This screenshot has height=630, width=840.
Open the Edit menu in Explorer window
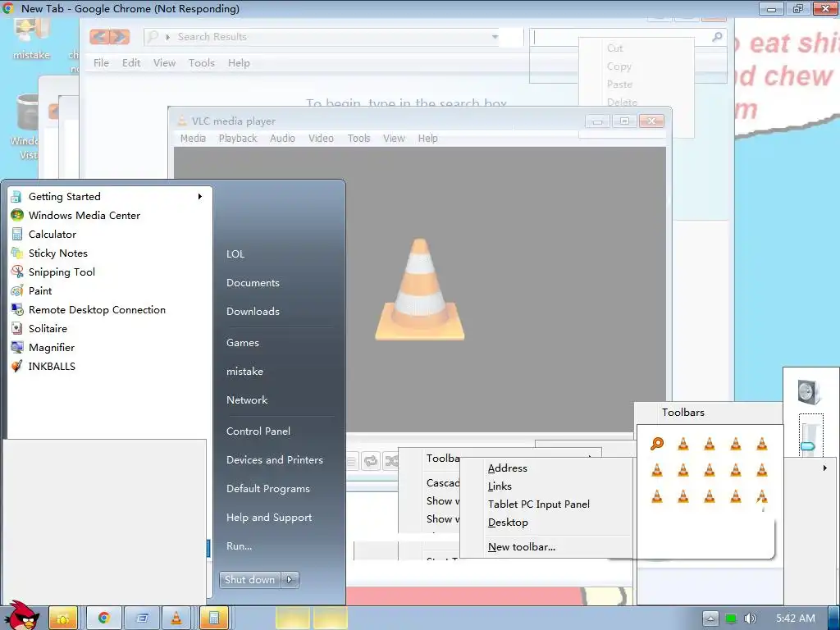click(131, 62)
